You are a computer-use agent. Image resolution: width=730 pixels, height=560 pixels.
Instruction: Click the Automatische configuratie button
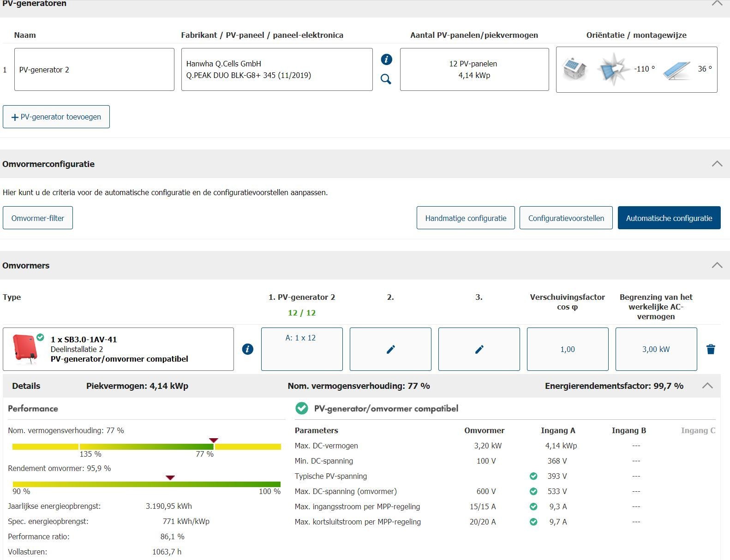click(669, 218)
